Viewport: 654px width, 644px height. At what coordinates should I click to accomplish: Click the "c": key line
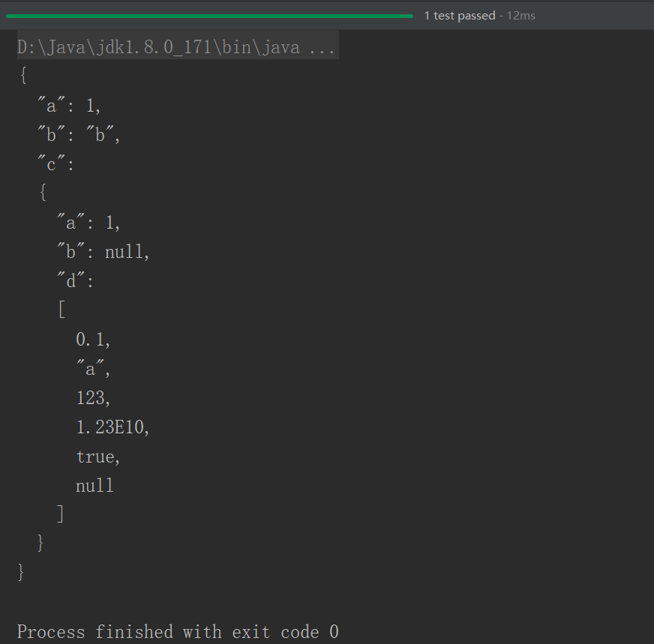[56, 164]
